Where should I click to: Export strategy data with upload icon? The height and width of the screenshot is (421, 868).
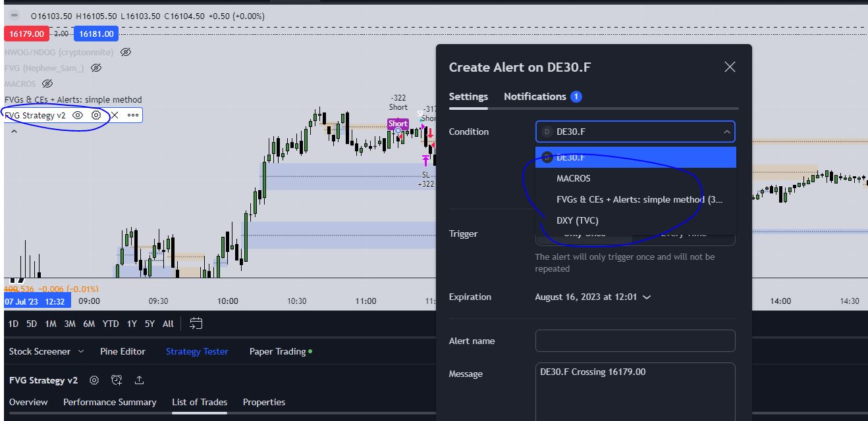click(140, 380)
